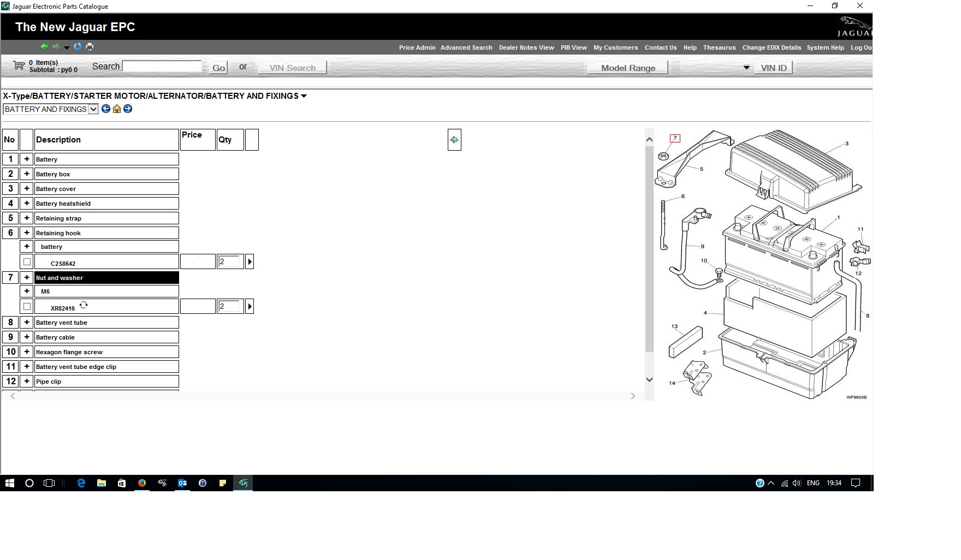961x560 pixels.
Task: Tick the checkbox for part C2S8642
Action: click(x=27, y=262)
